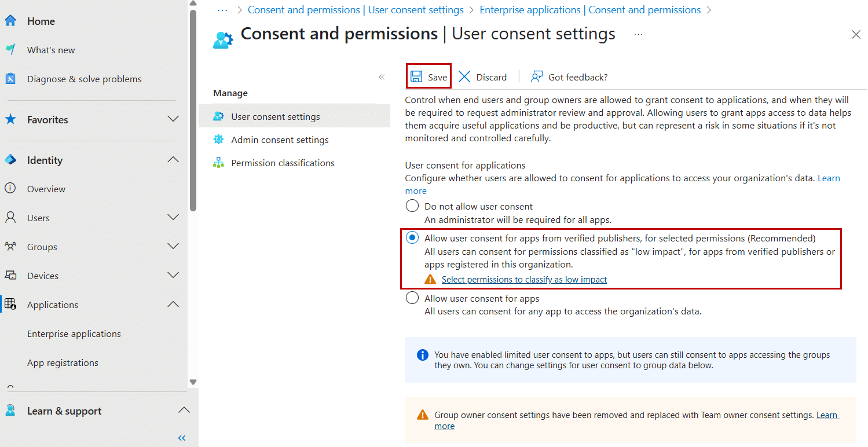Image resolution: width=868 pixels, height=447 pixels.
Task: Select the User consent settings icon
Action: click(x=219, y=116)
